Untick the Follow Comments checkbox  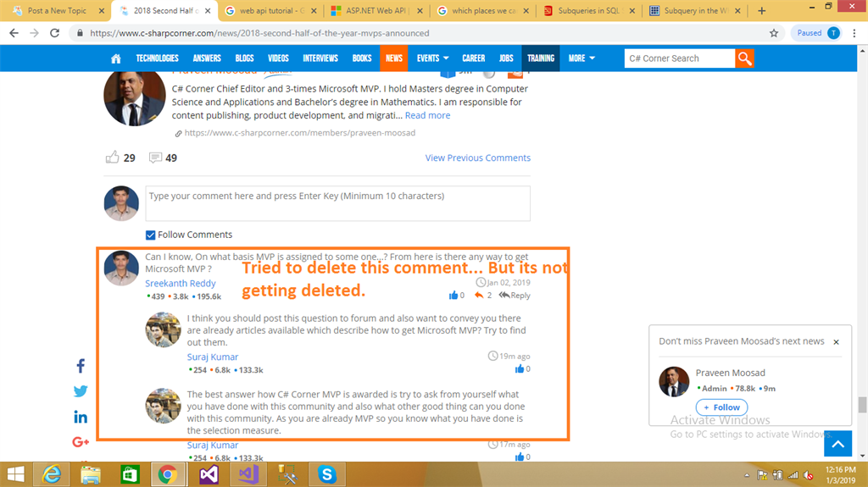click(150, 235)
